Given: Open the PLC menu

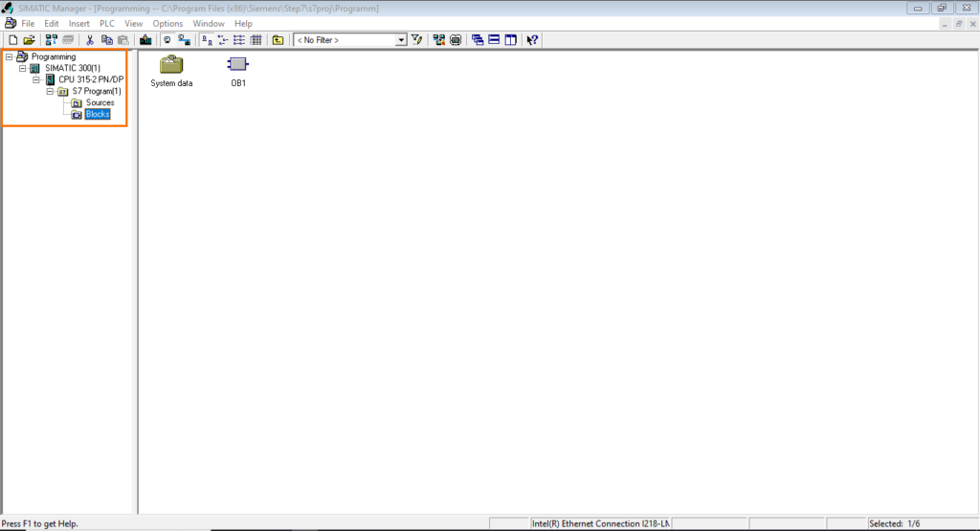Looking at the screenshot, I should pyautogui.click(x=107, y=24).
